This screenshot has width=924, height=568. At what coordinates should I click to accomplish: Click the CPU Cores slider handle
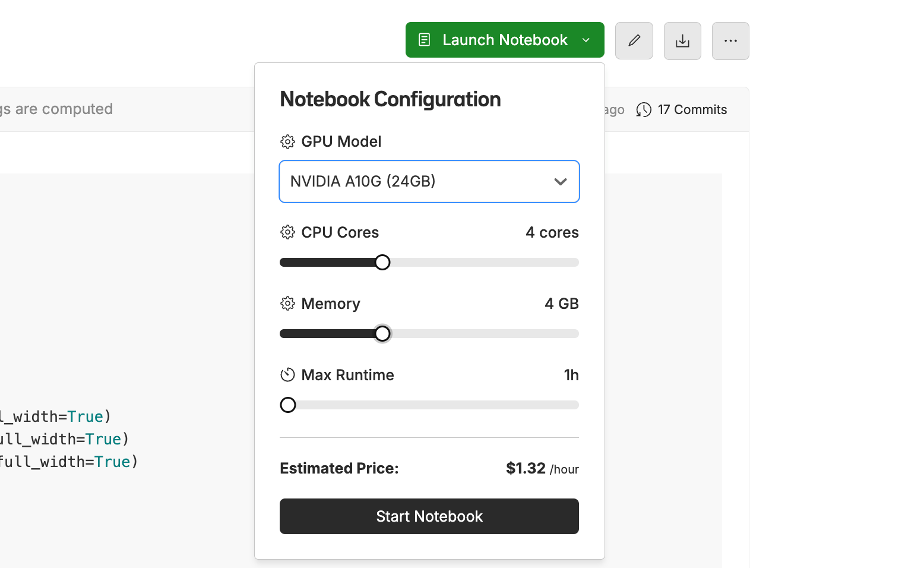click(382, 262)
